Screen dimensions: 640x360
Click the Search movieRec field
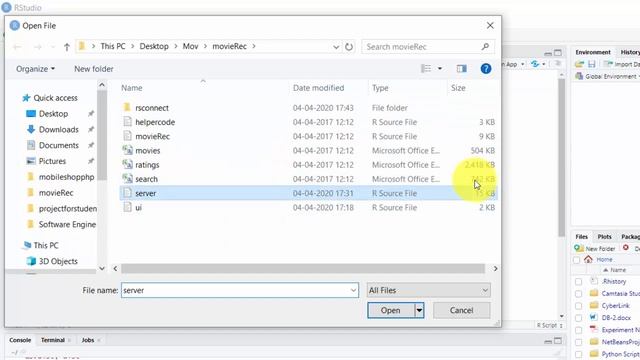(420, 47)
